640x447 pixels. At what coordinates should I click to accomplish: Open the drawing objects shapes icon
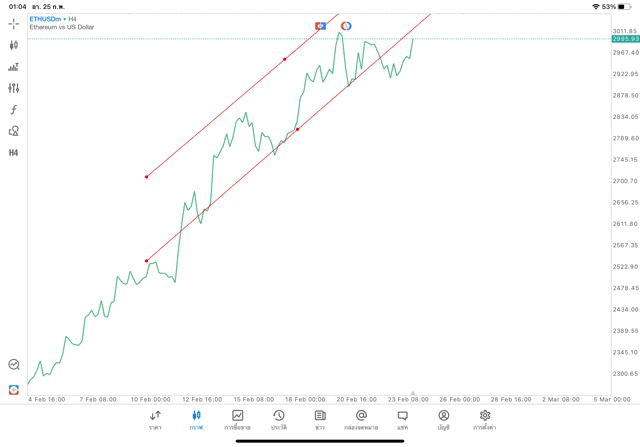point(14,131)
